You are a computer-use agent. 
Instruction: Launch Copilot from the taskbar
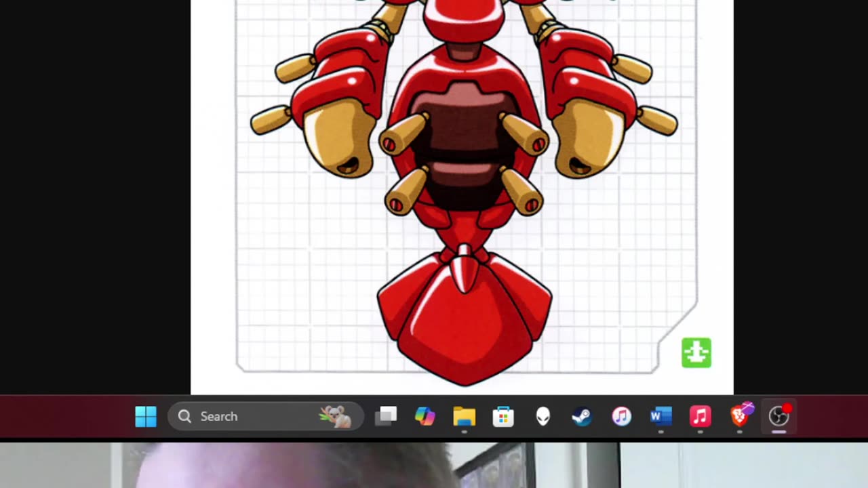[x=425, y=416]
